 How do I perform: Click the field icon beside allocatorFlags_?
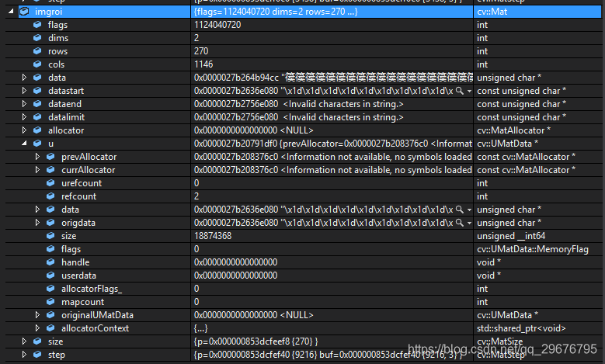(x=50, y=289)
